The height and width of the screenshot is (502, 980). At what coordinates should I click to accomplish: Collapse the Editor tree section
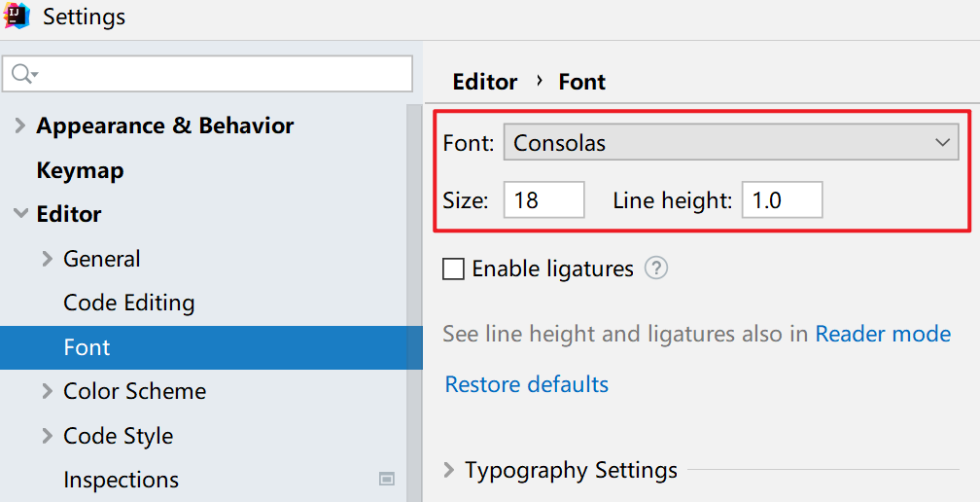coord(20,214)
